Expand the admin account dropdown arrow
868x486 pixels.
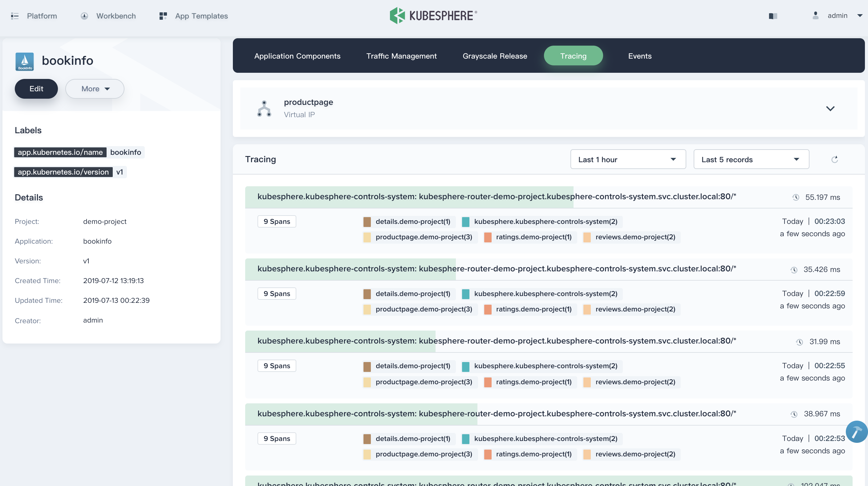(860, 15)
